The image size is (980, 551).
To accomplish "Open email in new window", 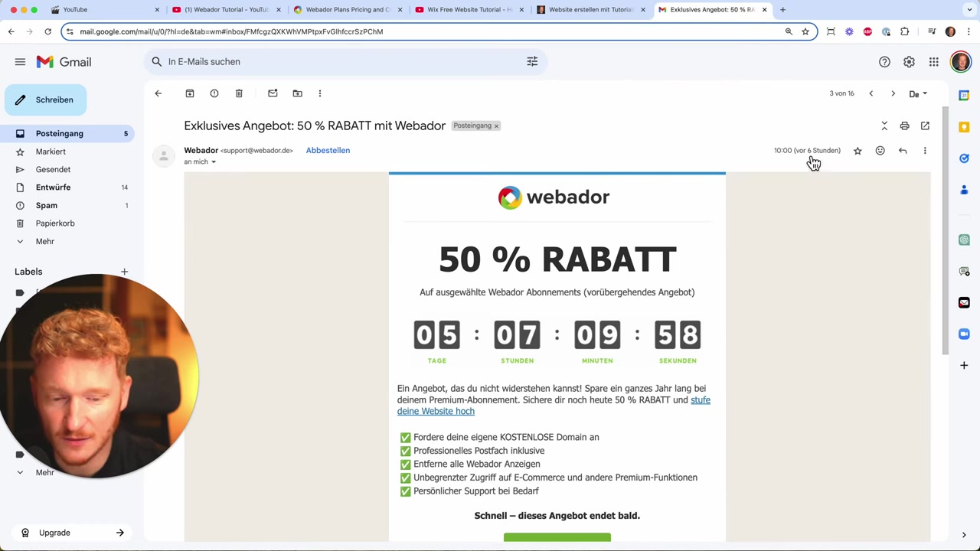I will coord(925,126).
